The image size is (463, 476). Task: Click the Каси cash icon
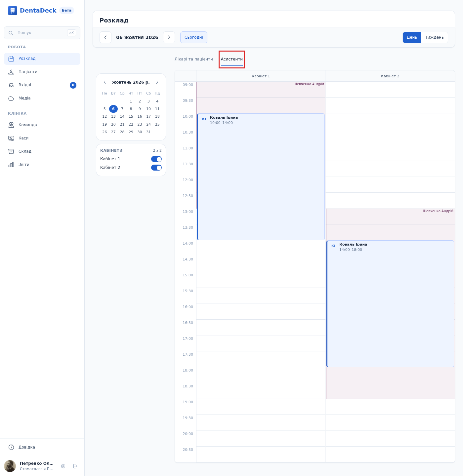(x=11, y=138)
